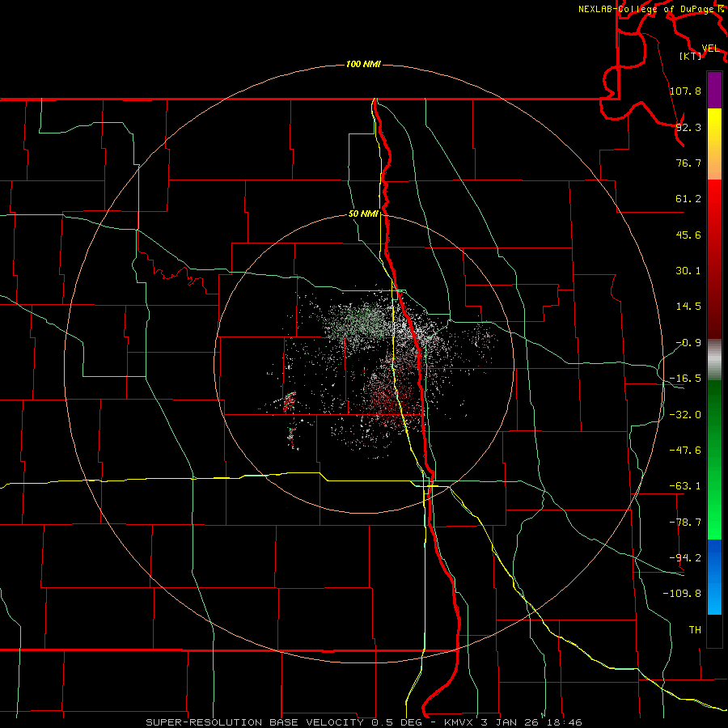728x728 pixels.
Task: Click the "VEL" legend title
Action: (x=710, y=49)
